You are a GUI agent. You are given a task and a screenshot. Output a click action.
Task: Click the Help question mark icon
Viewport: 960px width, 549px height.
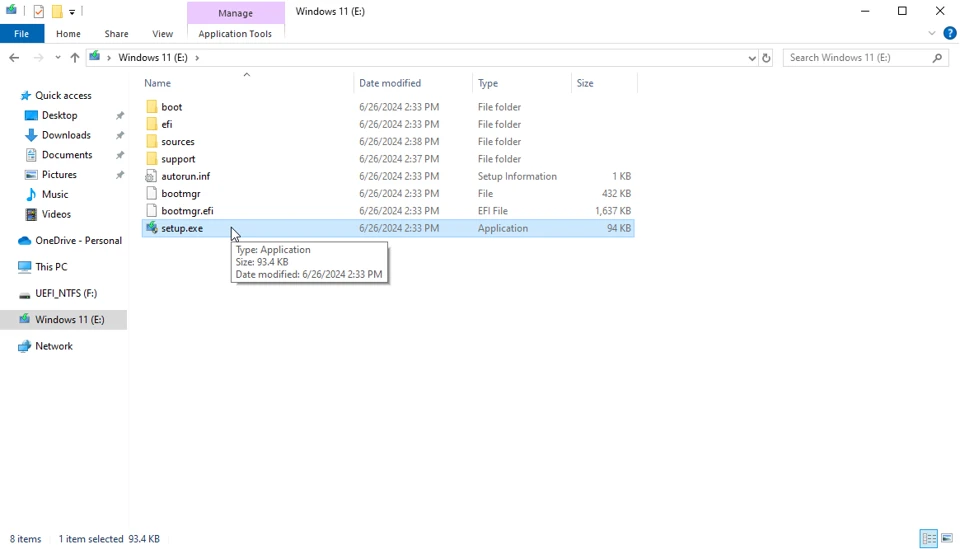pos(949,33)
